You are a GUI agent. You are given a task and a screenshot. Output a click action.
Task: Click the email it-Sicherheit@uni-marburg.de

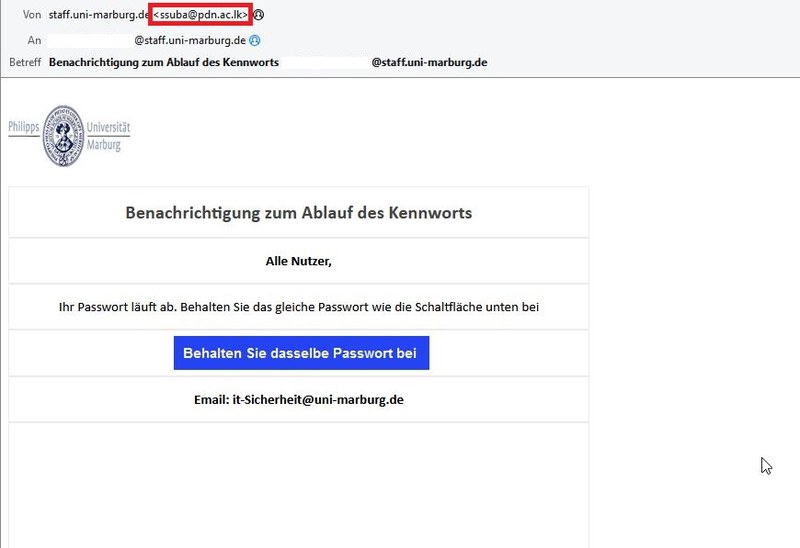(x=318, y=400)
